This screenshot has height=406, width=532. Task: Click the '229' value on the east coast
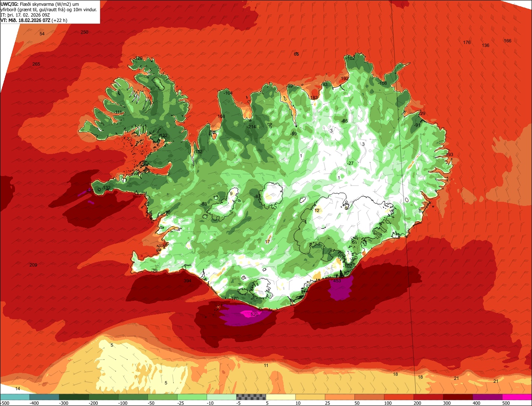pos(422,113)
